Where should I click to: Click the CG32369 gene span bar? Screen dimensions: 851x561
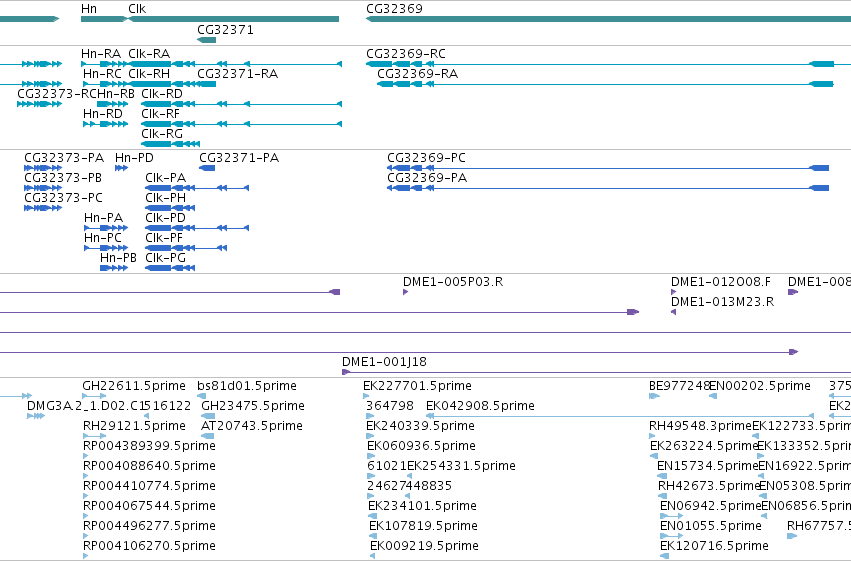pos(608,19)
